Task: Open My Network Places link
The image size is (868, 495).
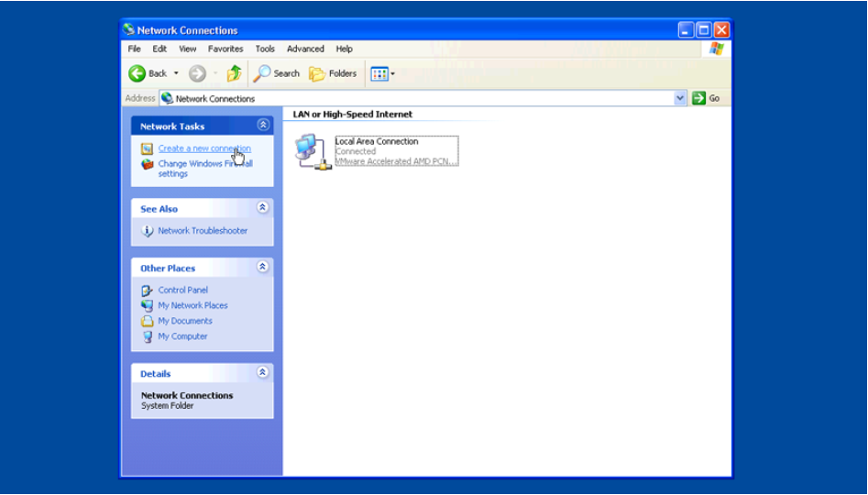Action: point(192,305)
